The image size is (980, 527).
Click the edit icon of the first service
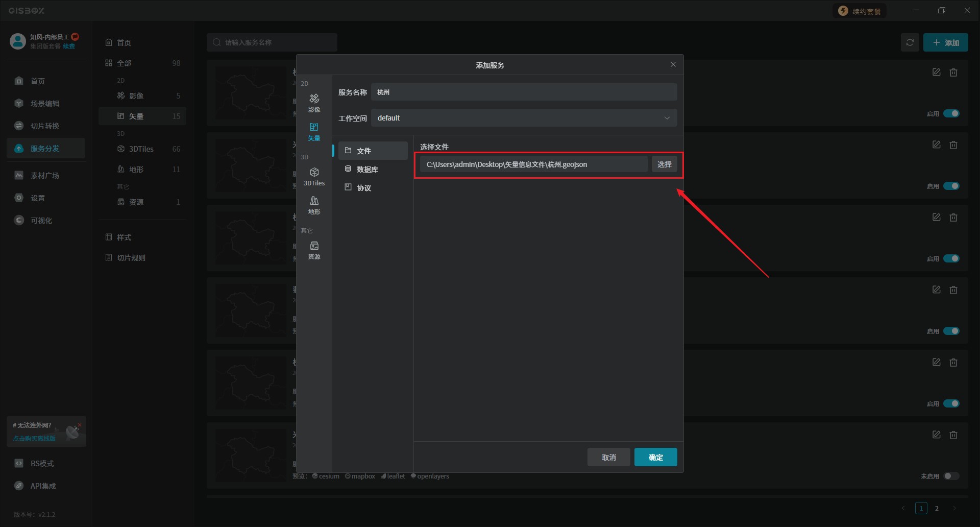pyautogui.click(x=936, y=73)
